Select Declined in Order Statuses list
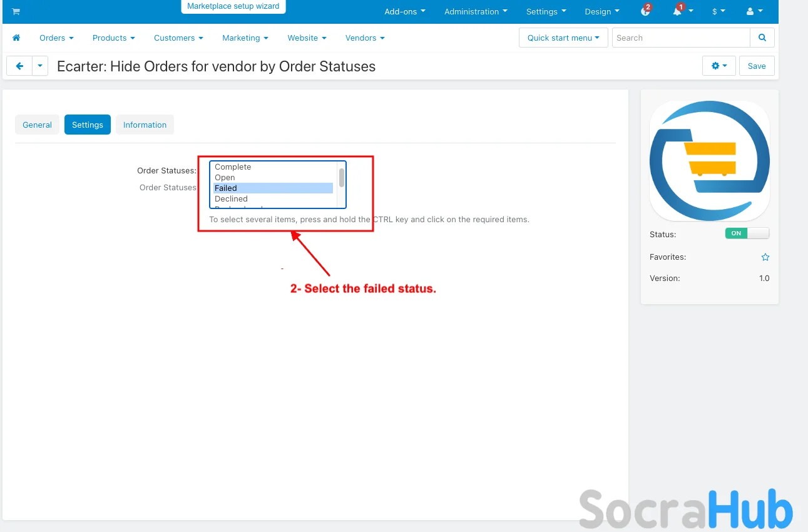Viewport: 808px width, 532px height. coord(274,199)
